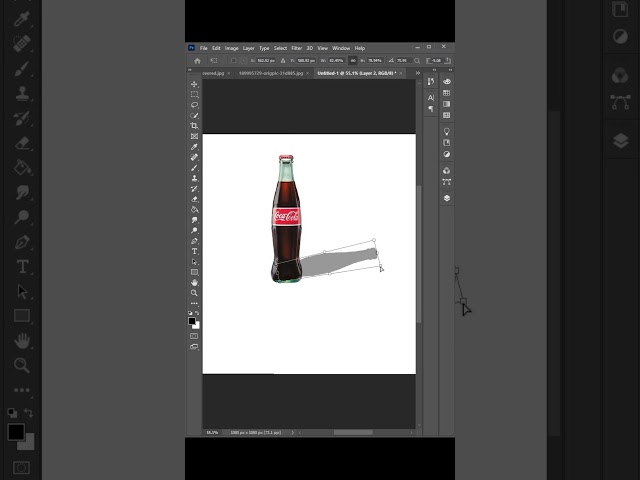This screenshot has height=480, width=640.
Task: Click the search magnifier in options bar
Action: tap(417, 61)
